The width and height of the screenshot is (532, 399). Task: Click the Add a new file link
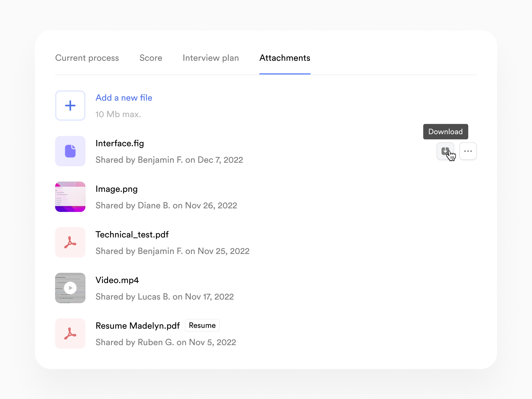(x=124, y=98)
